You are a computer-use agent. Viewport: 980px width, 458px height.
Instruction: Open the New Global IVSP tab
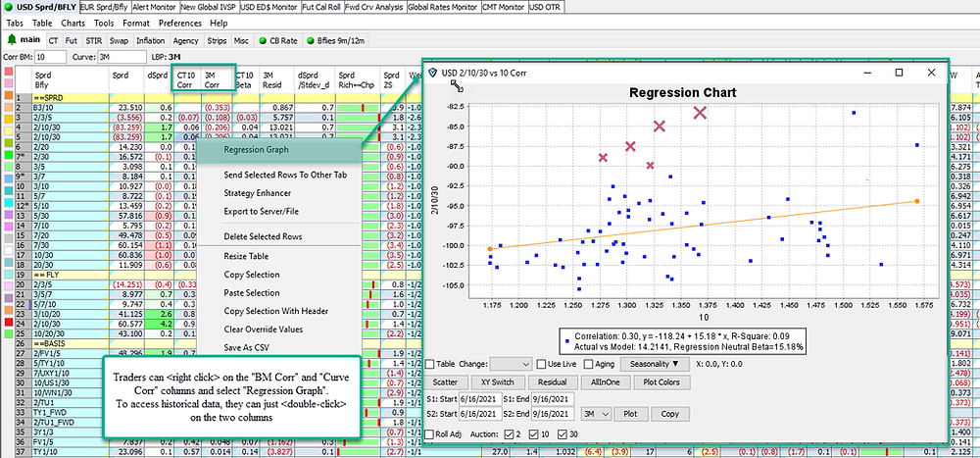coord(209,8)
